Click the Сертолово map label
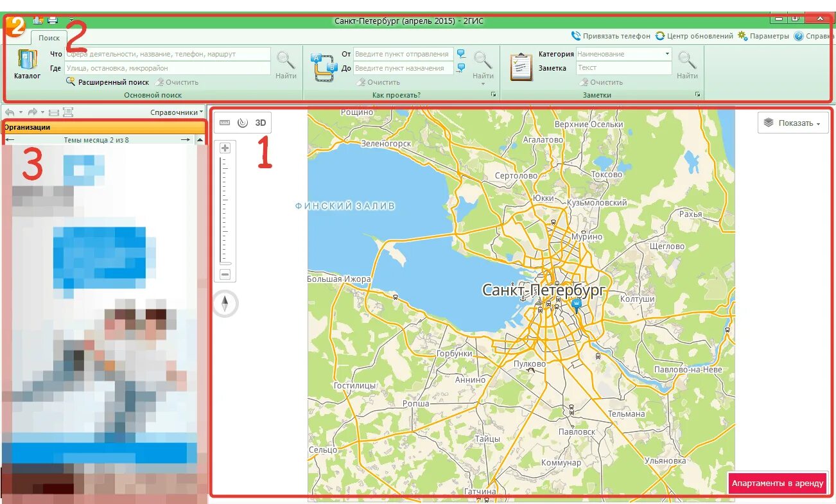Viewport: 836px width, 504px height. tap(516, 175)
